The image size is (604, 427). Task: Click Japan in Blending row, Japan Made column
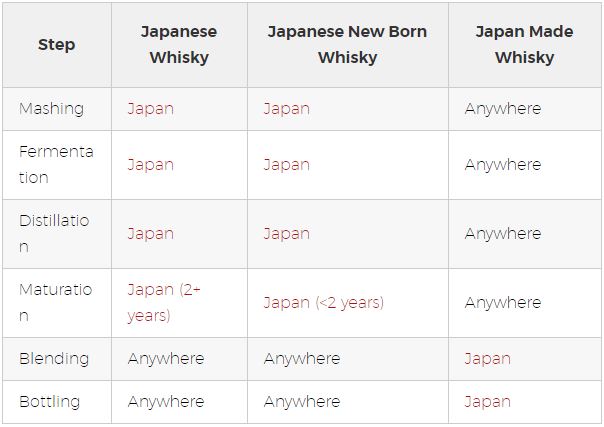[487, 359]
